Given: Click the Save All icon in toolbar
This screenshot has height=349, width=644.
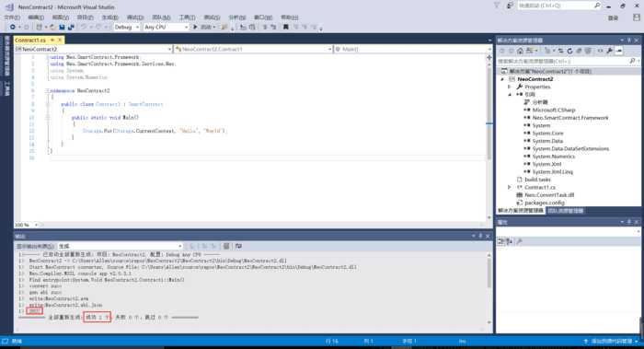Looking at the screenshot, I should click(x=71, y=27).
